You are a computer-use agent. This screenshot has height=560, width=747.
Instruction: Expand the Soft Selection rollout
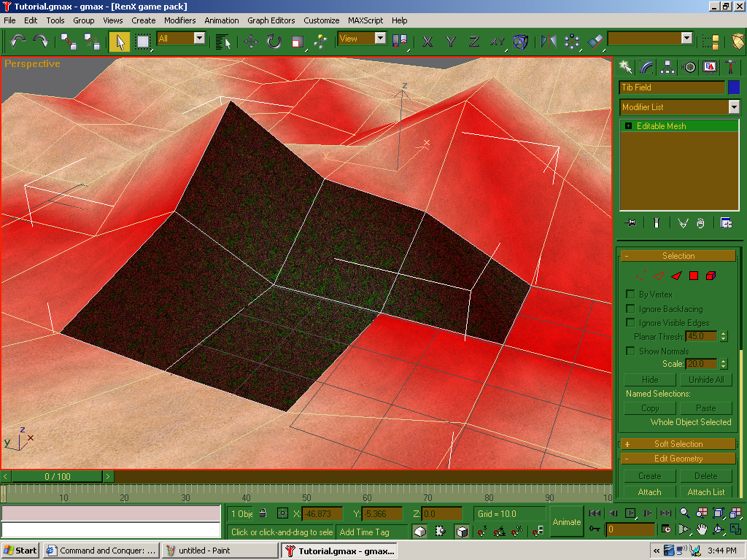[x=678, y=444]
